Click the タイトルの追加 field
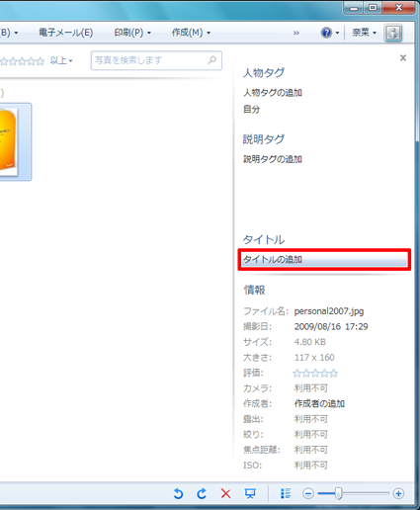420x510 pixels. (324, 260)
